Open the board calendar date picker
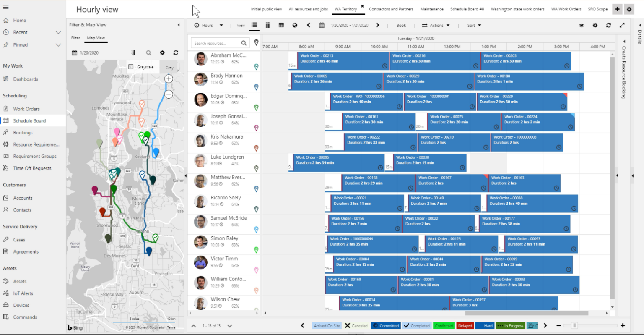The height and width of the screenshot is (335, 644). 322,25
